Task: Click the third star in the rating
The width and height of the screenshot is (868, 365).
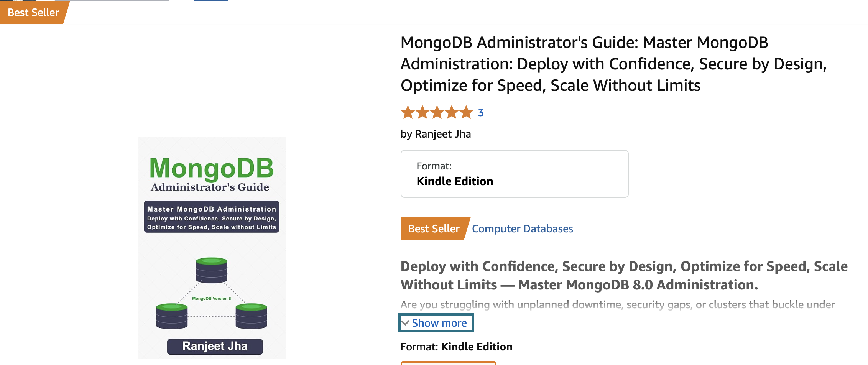Action: pyautogui.click(x=437, y=112)
